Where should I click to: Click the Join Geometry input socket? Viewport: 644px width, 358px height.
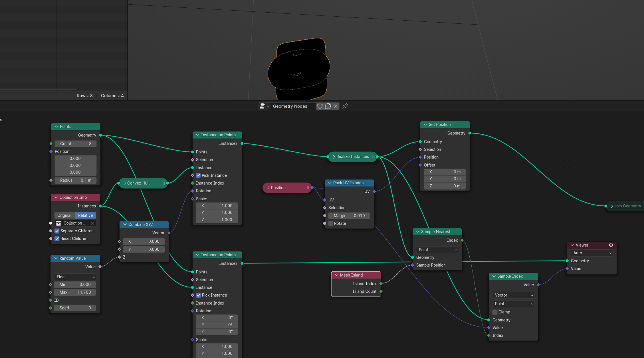pos(606,206)
